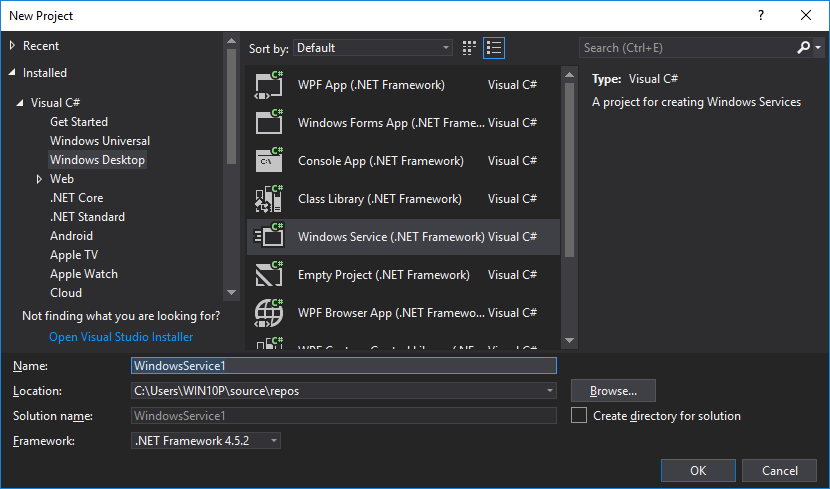
Task: Select the WPF App template icon
Action: tap(269, 85)
